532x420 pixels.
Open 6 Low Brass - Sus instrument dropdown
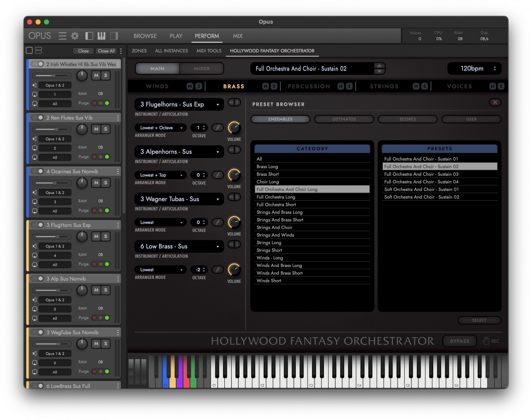179,246
